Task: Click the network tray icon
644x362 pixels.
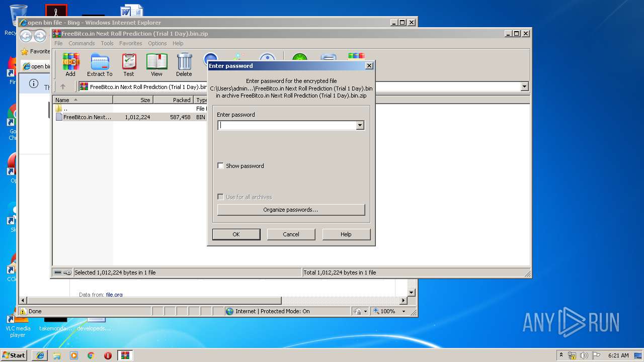Action: (572, 355)
